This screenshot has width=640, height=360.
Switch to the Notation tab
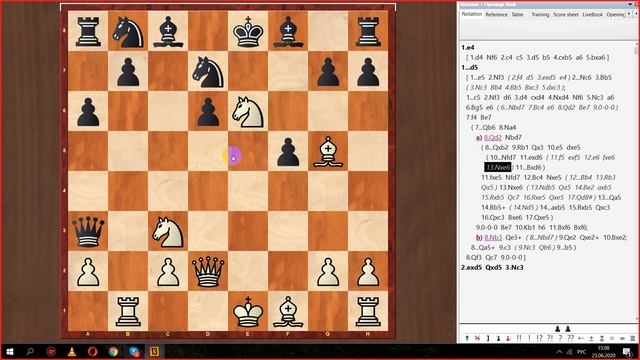[x=471, y=14]
